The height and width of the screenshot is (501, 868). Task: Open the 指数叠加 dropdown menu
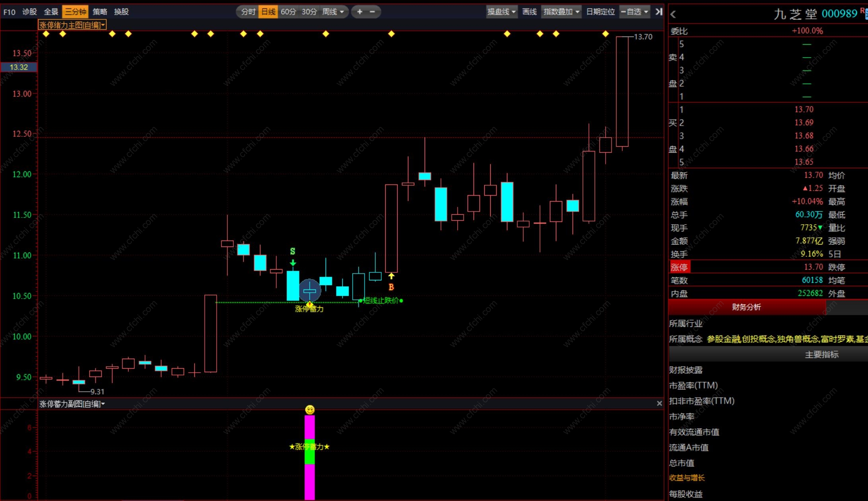coord(561,12)
